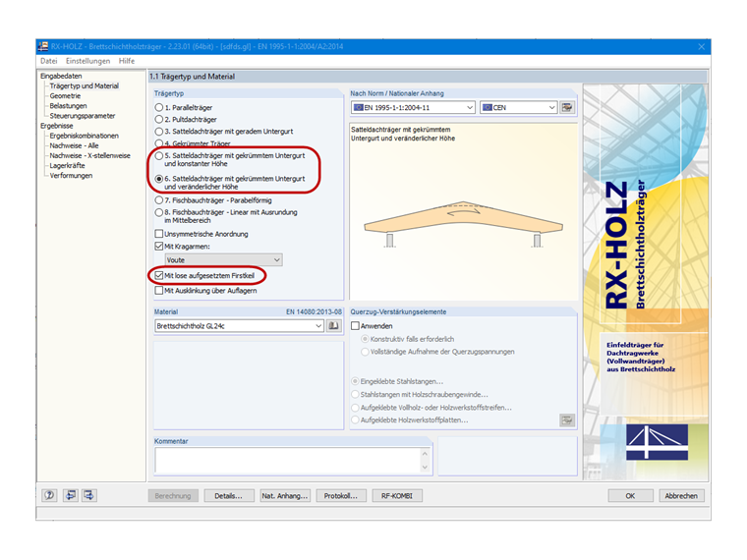Open the Hilfe menu
747x560 pixels.
(x=127, y=61)
